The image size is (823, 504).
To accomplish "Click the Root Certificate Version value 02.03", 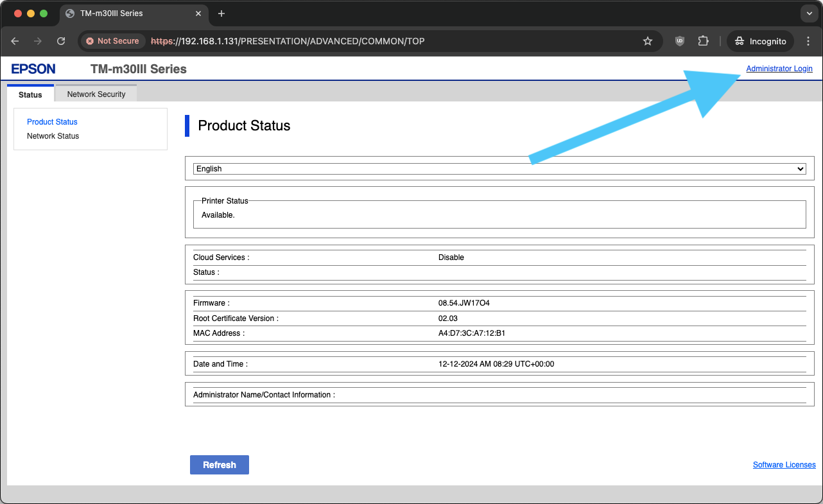I will [448, 318].
